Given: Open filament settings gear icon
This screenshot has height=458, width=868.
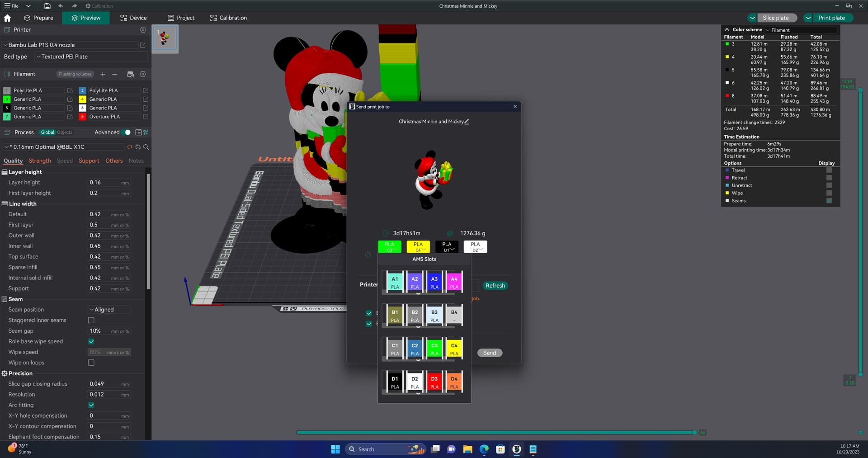Looking at the screenshot, I should [143, 74].
